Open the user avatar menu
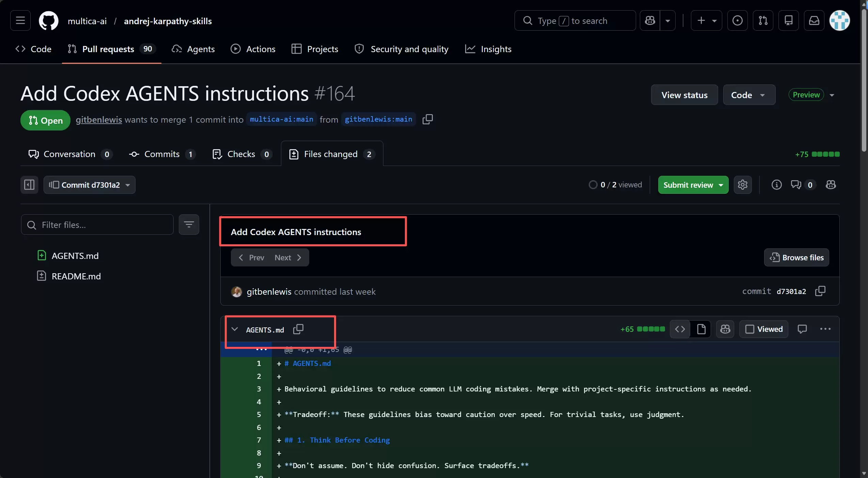 tap(840, 21)
